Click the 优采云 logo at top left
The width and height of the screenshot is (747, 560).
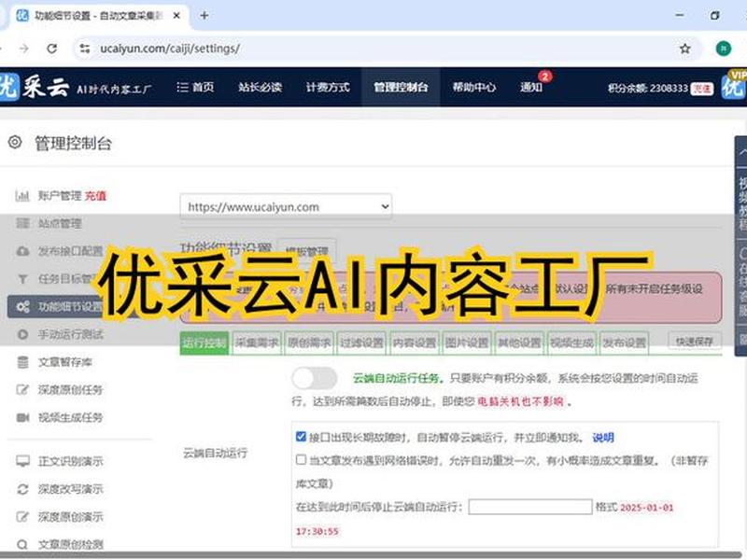(35, 86)
